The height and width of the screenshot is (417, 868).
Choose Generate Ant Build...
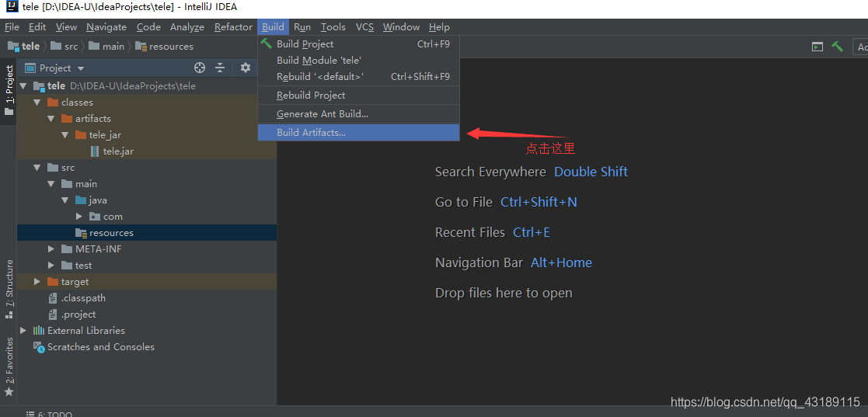359,114
